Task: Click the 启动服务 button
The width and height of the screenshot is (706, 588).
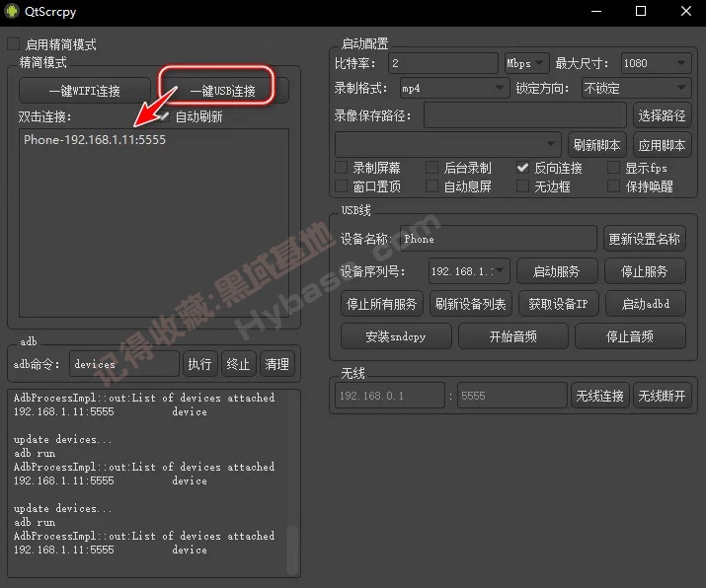Action: (557, 271)
